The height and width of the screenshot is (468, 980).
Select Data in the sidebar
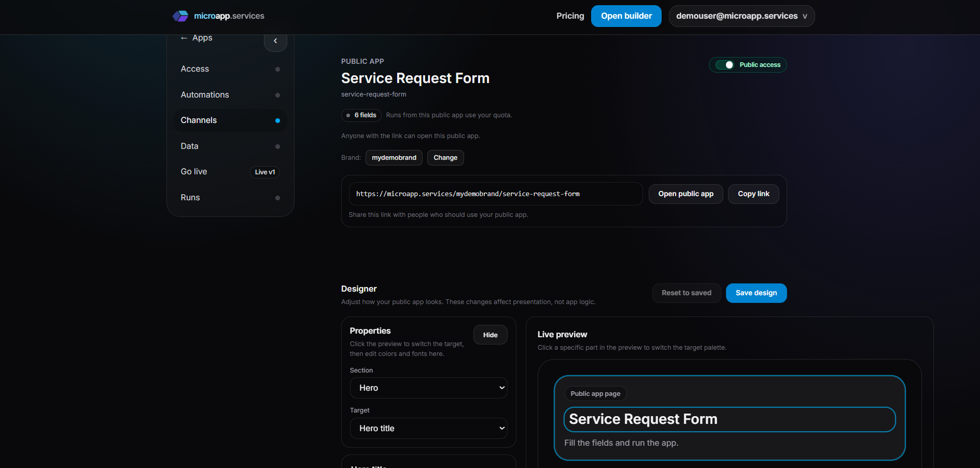click(x=189, y=146)
